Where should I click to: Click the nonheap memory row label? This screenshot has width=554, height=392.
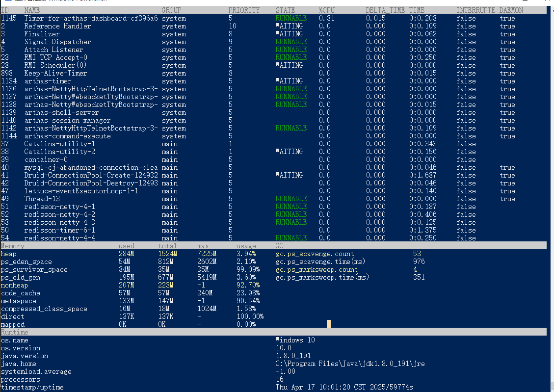[15, 285]
